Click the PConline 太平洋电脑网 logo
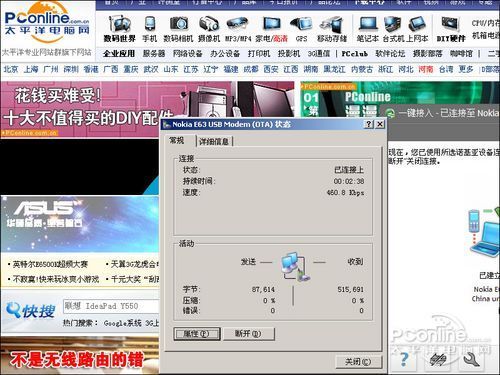The image size is (500, 375). click(47, 22)
